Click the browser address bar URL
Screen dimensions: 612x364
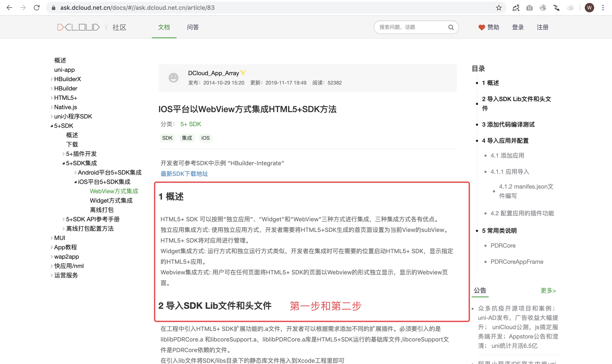coord(137,8)
